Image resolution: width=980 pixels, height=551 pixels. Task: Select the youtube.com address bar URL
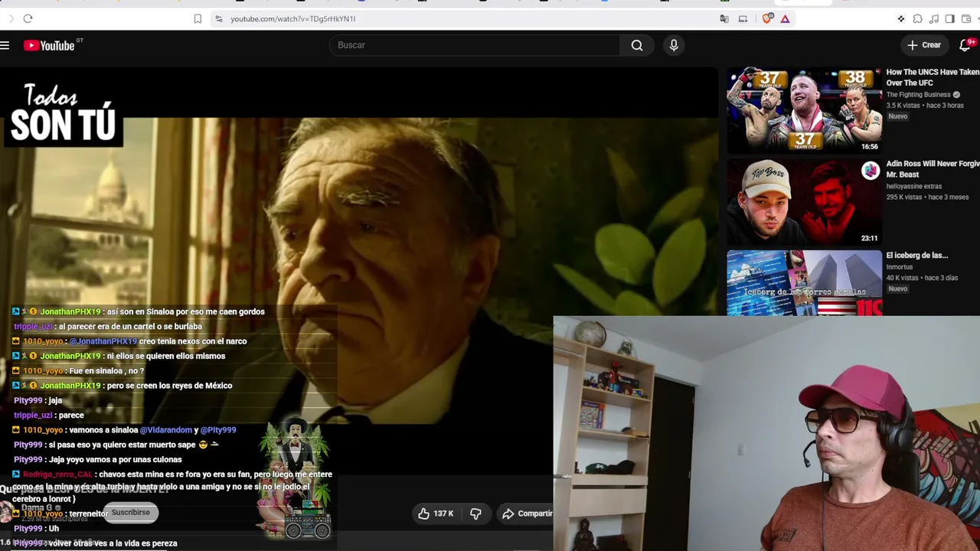coord(293,18)
